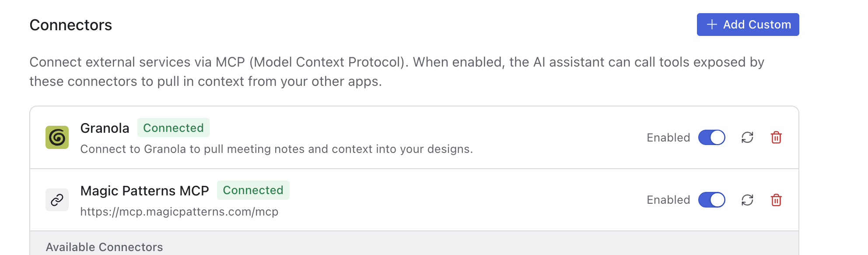This screenshot has height=255, width=868.
Task: Refresh the Magic Patterns MCP connector
Action: 747,200
